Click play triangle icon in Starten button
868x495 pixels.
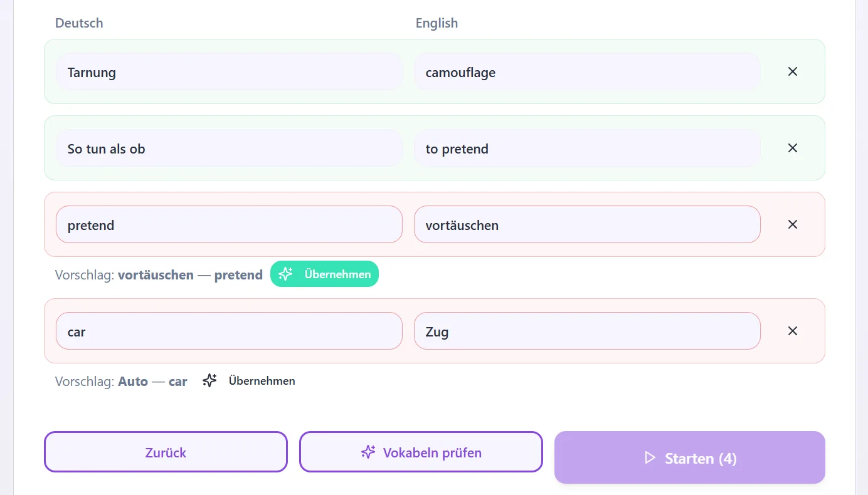(650, 458)
